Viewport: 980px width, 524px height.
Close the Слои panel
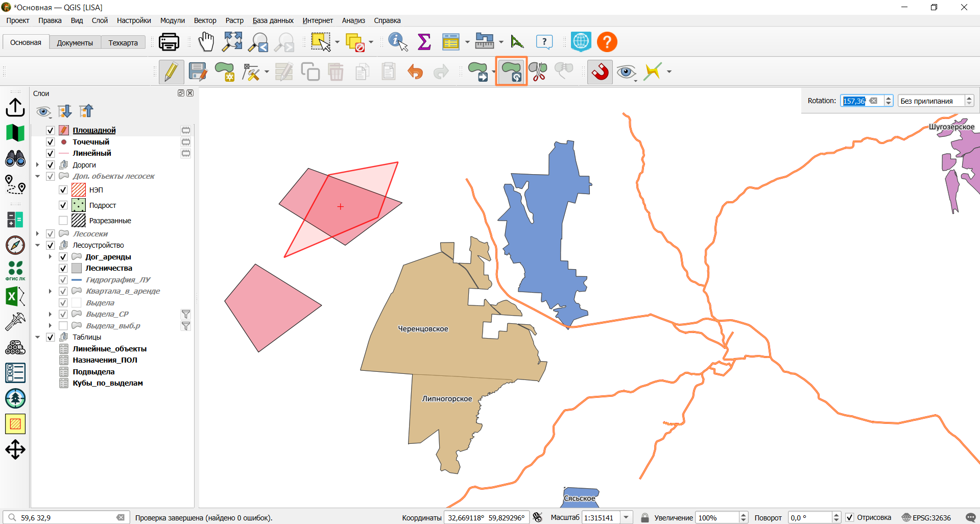point(190,93)
